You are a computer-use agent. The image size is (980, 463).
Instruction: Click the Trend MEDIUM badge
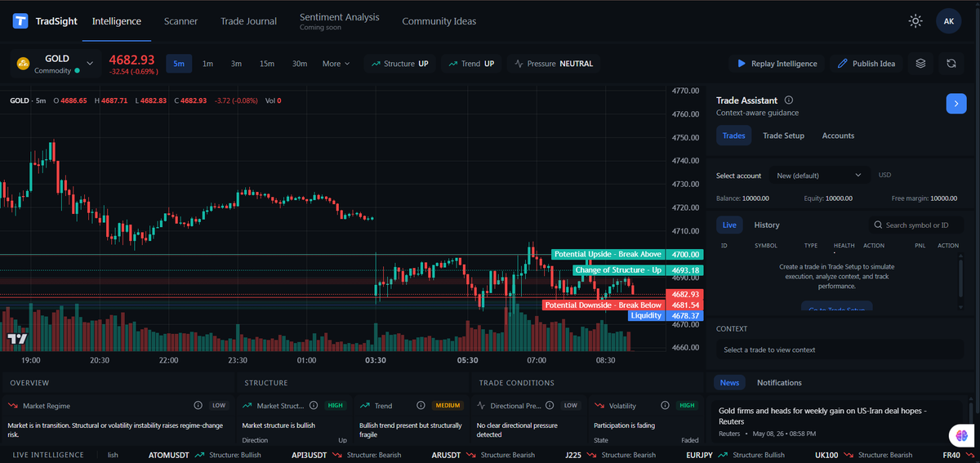click(448, 405)
